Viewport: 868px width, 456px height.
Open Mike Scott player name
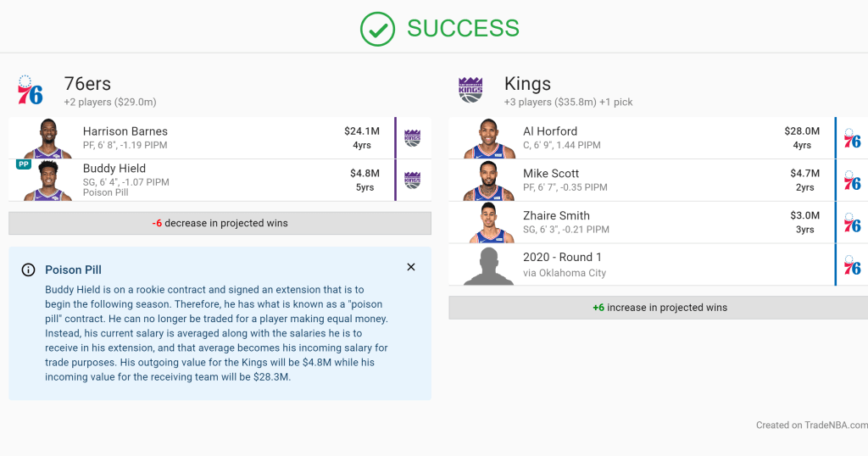551,174
